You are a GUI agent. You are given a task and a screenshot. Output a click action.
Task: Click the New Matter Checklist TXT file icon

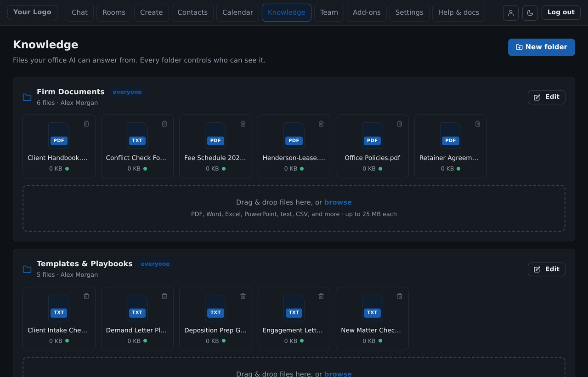coord(372,308)
